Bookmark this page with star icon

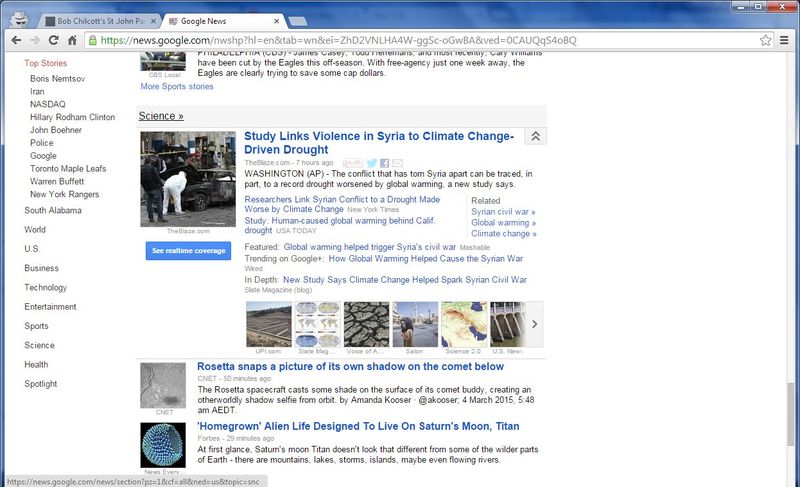tap(766, 41)
